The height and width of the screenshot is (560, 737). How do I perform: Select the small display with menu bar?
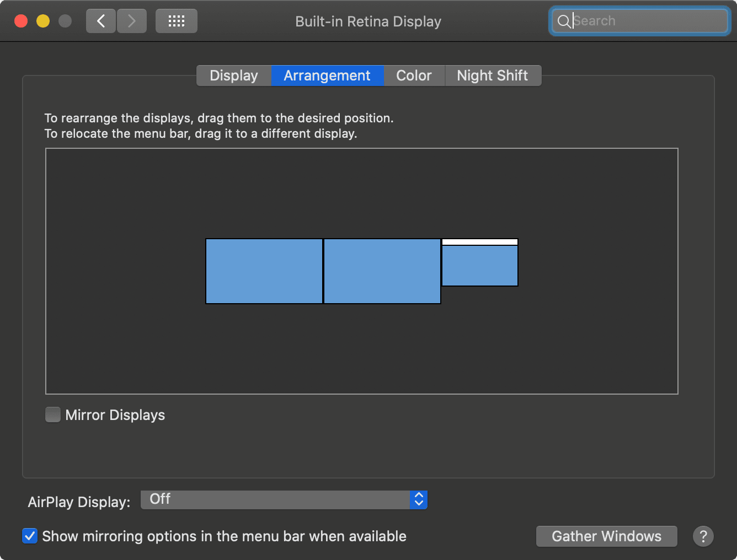click(480, 266)
